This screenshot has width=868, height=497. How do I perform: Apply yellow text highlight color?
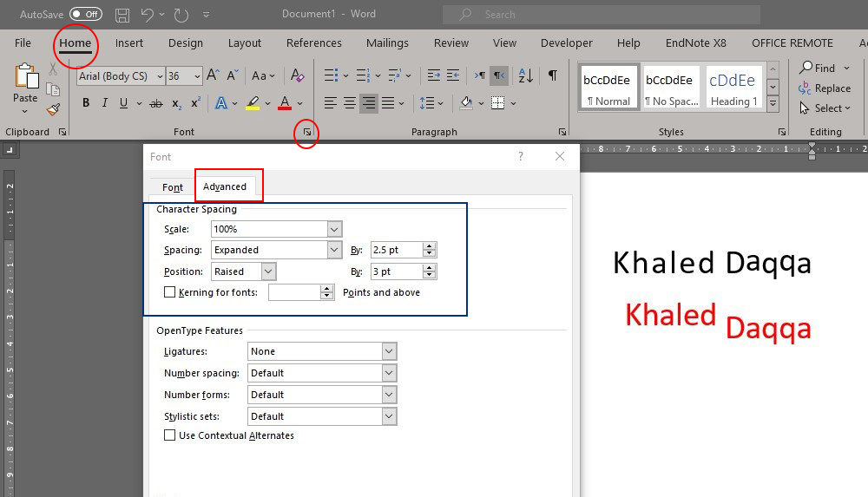pyautogui.click(x=253, y=103)
